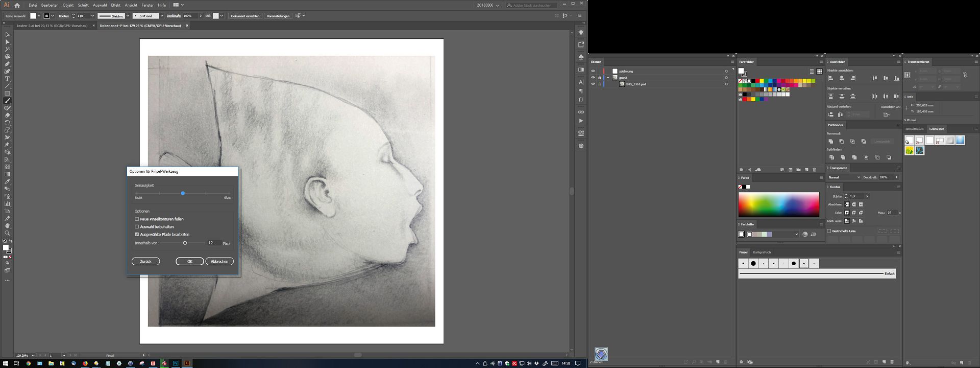Viewport: 980px width, 368px height.
Task: Open the Gleichm. stroke profile dropdown
Action: [x=127, y=16]
